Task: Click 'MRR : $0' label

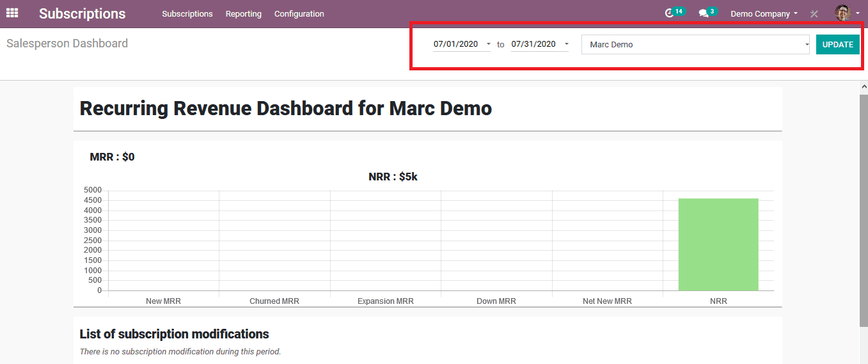Action: pos(112,157)
